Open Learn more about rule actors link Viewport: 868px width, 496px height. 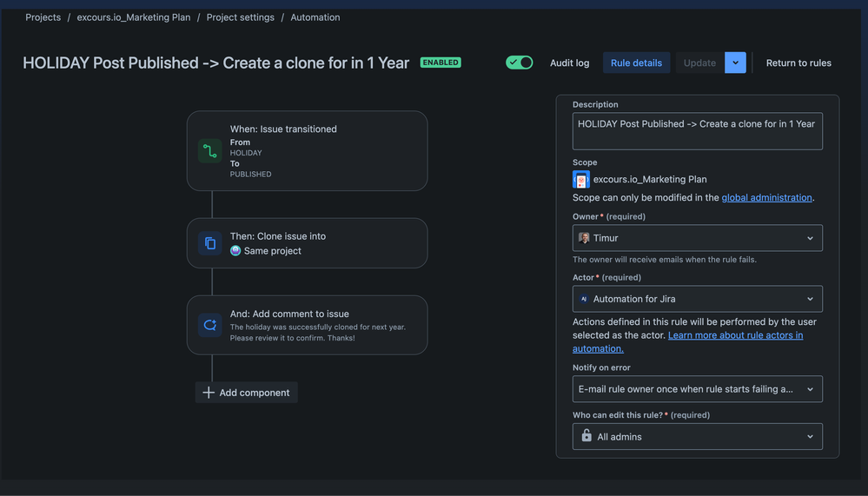point(687,341)
